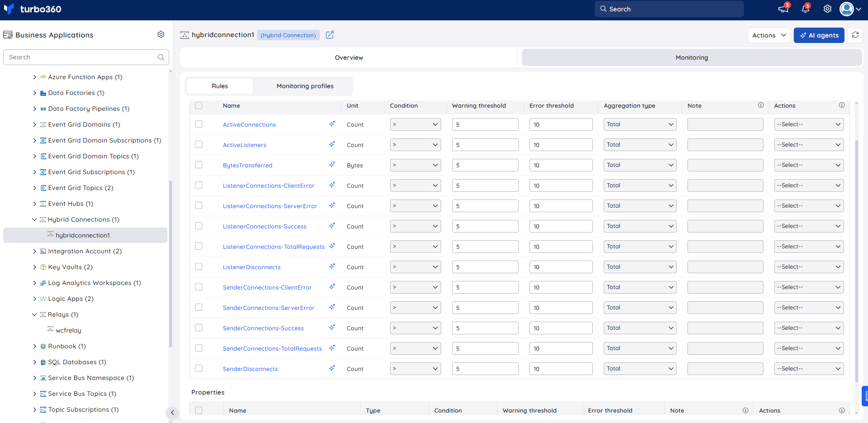Click AI sparkle icon for ActiveListeners
This screenshot has width=868, height=423.
pos(332,144)
